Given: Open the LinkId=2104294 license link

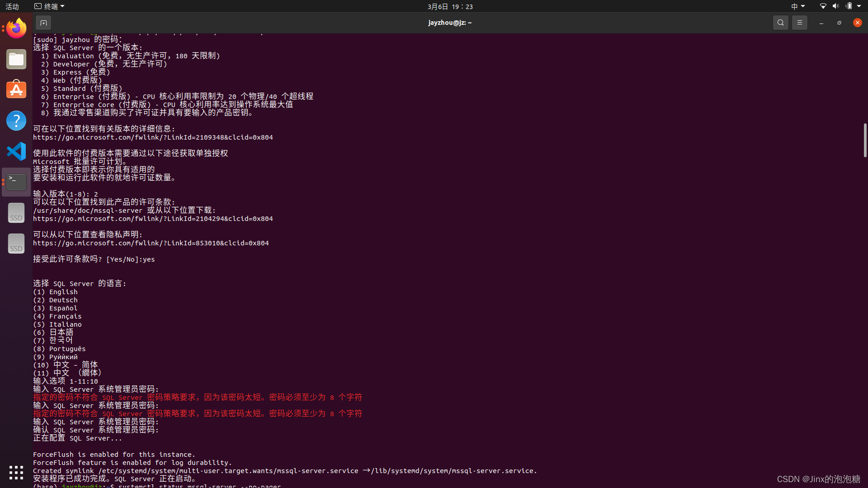Looking at the screenshot, I should pyautogui.click(x=153, y=219).
